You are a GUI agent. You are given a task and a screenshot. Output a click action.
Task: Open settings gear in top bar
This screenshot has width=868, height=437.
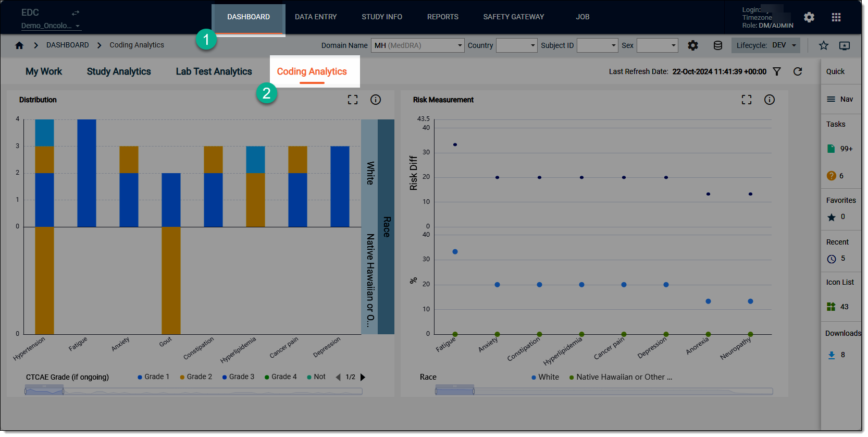(809, 17)
